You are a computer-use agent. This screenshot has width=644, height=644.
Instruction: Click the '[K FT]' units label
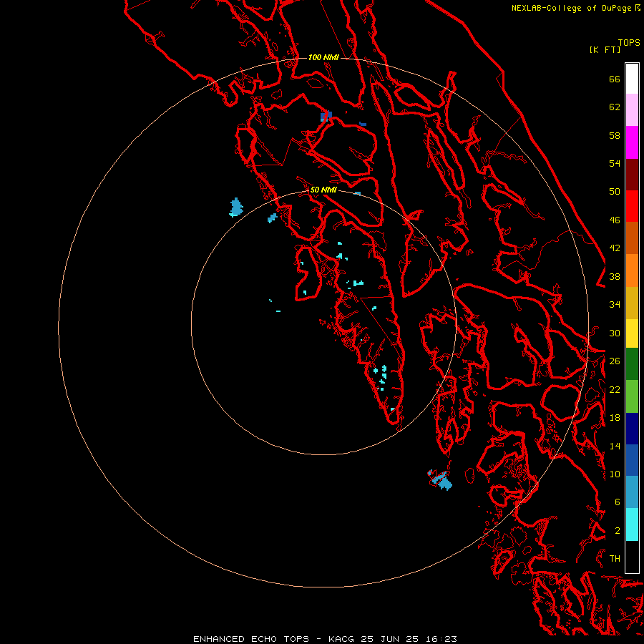[x=605, y=49]
